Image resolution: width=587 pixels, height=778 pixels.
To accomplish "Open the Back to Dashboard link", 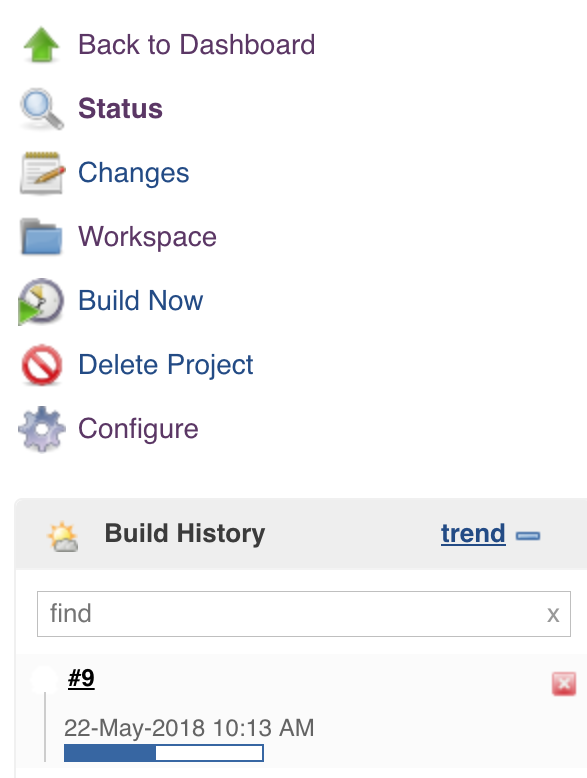I will pos(196,45).
